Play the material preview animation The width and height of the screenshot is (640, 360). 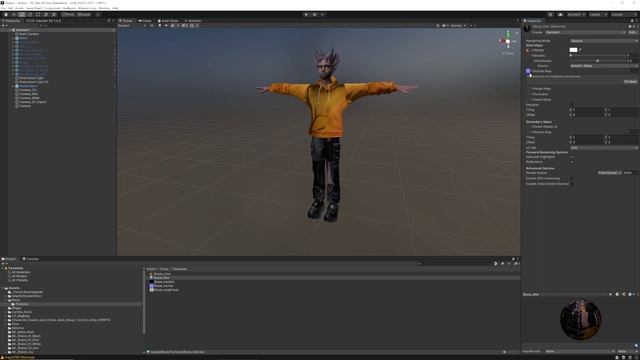click(611, 294)
